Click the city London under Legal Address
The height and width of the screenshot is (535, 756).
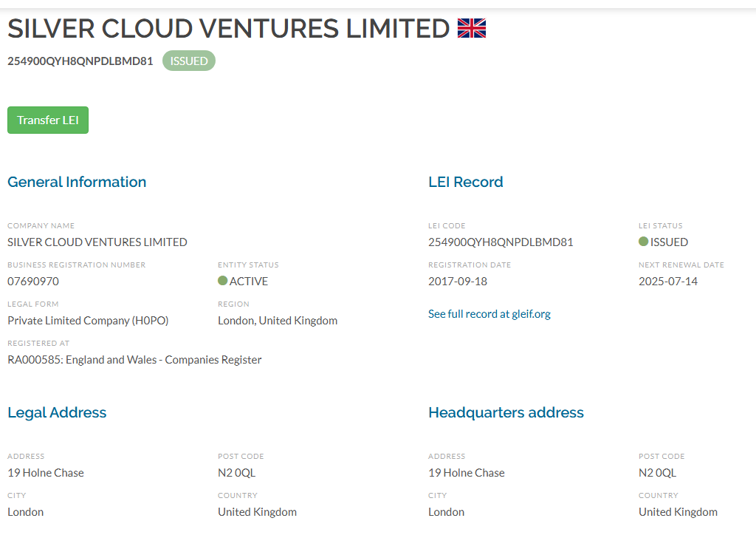tap(26, 512)
